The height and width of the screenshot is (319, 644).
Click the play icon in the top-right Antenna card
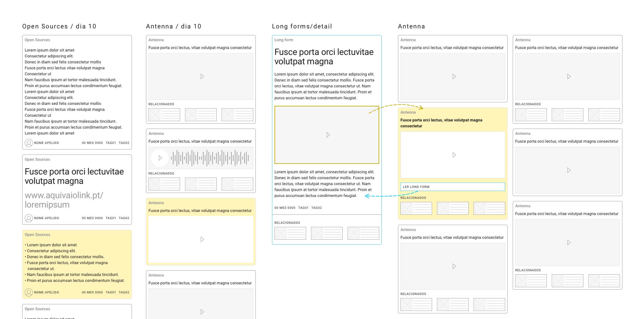(x=569, y=76)
